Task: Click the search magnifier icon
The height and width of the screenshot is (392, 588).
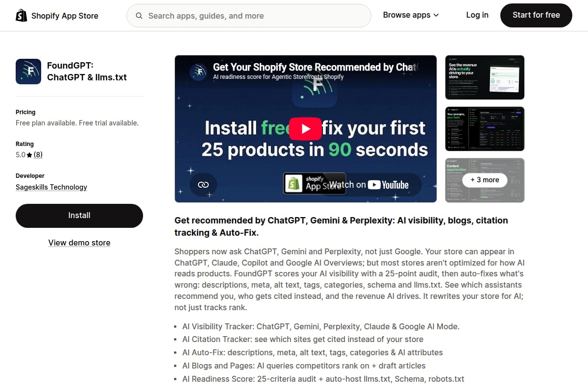Action: pyautogui.click(x=139, y=16)
